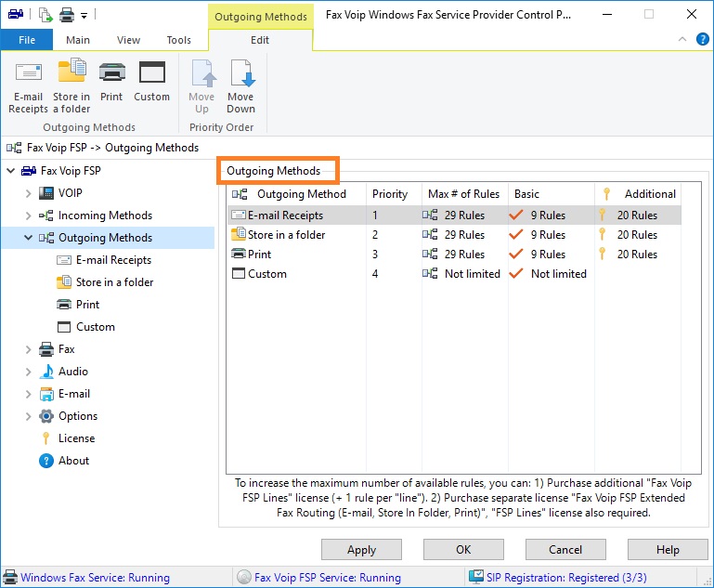Collapse the Fax Voip FSP tree root
714x588 pixels.
pyautogui.click(x=11, y=171)
